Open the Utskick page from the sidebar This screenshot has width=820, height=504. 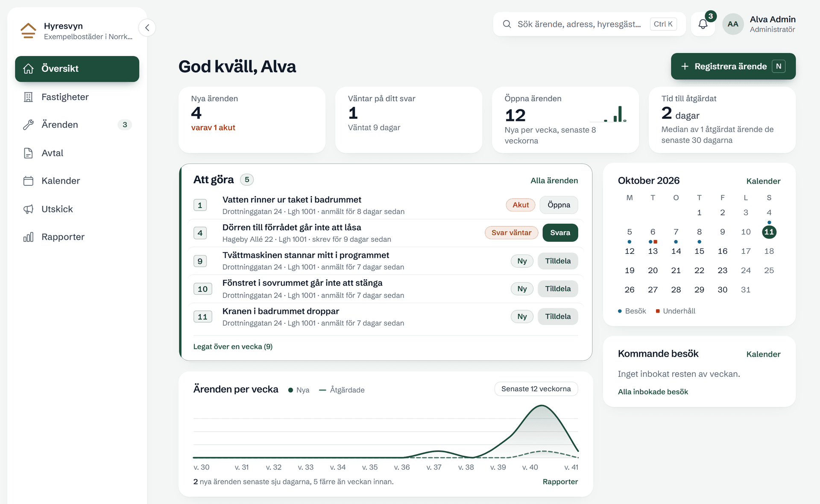[77, 209]
